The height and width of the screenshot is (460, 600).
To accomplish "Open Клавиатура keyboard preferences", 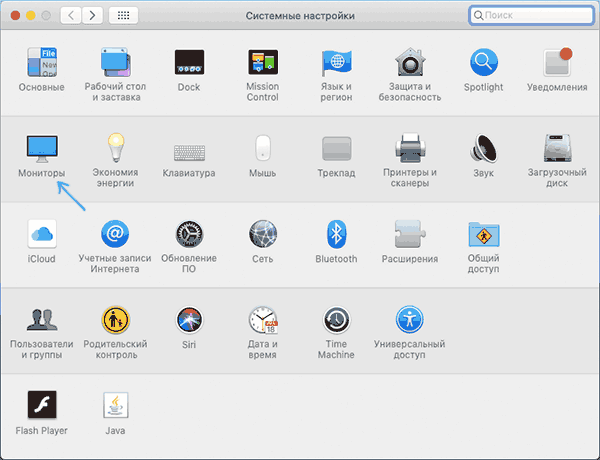I will click(x=189, y=149).
